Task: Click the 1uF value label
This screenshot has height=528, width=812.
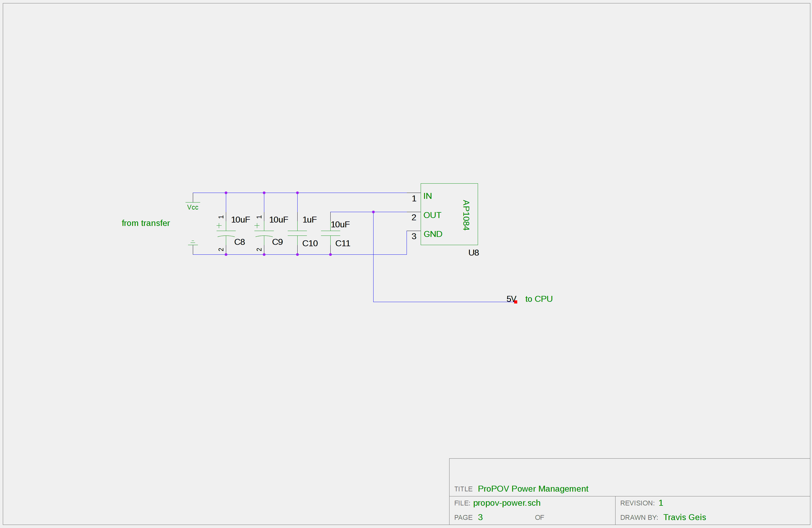Action: point(309,219)
